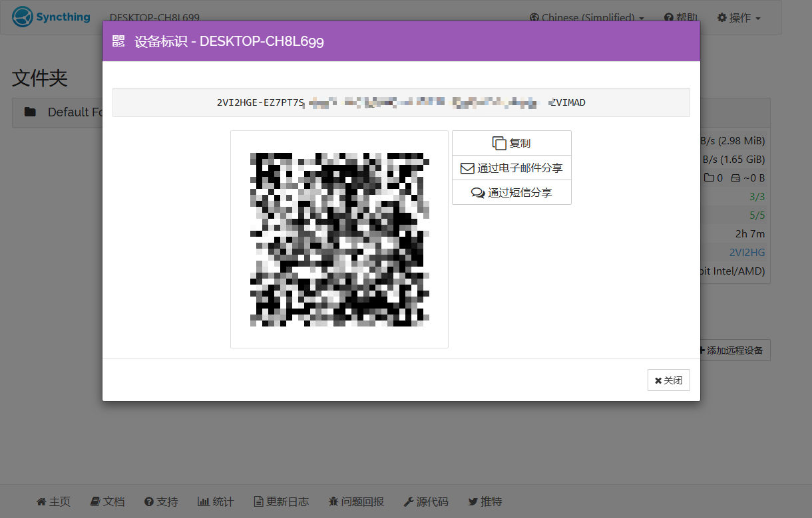Click the device ID text field
This screenshot has width=812, height=518.
point(401,102)
